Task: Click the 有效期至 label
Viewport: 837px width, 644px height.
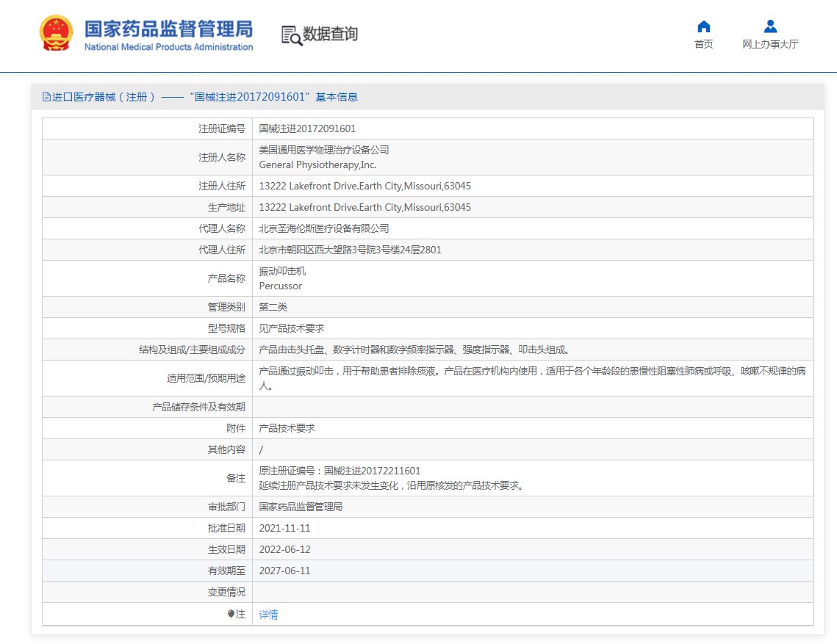Action: click(226, 571)
